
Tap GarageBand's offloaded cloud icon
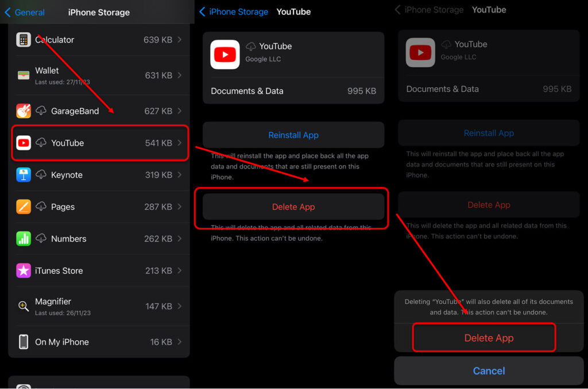41,111
